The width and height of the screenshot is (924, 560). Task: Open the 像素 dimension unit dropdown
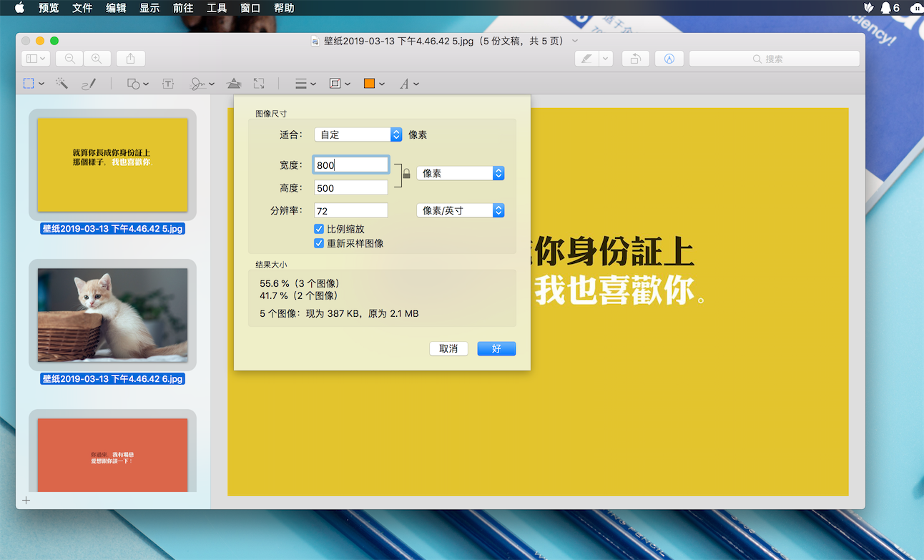click(x=461, y=173)
